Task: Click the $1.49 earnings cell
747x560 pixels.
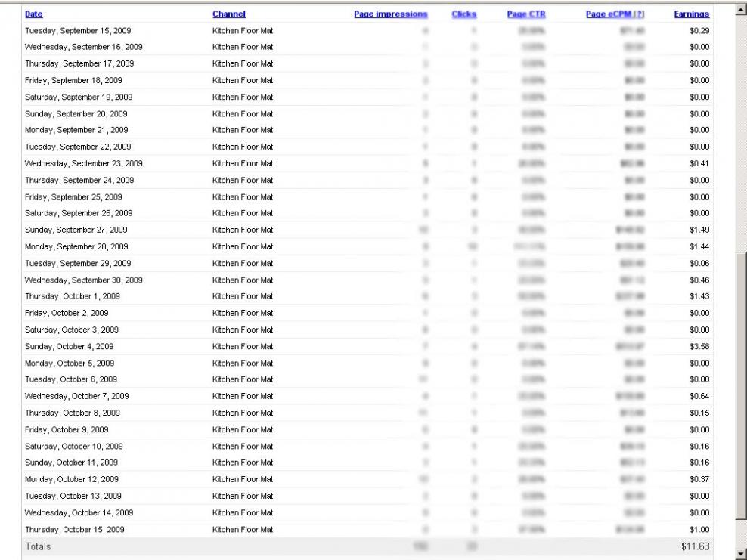Action: (x=699, y=230)
